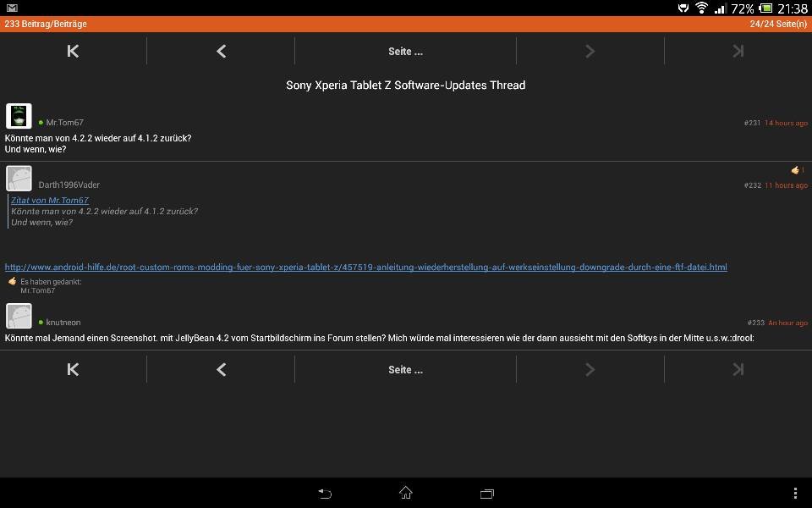Select Mr.Tom67 in the thanks list
The height and width of the screenshot is (508, 812).
click(38, 290)
